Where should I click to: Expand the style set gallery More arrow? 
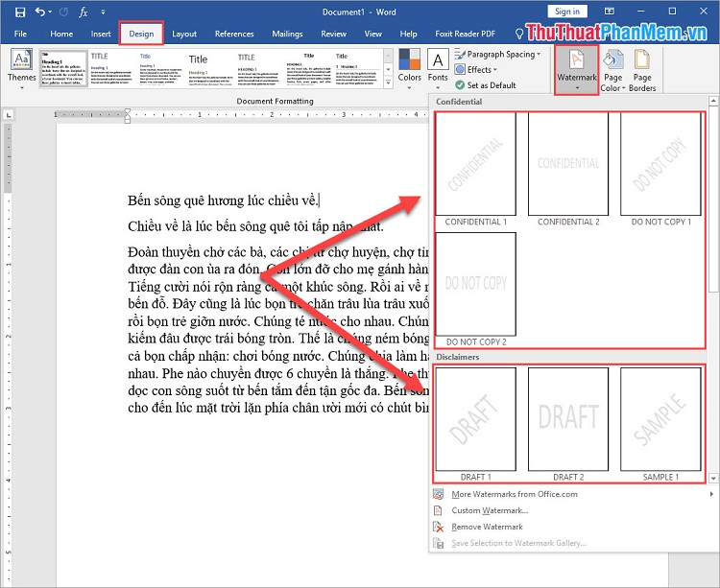coord(389,82)
